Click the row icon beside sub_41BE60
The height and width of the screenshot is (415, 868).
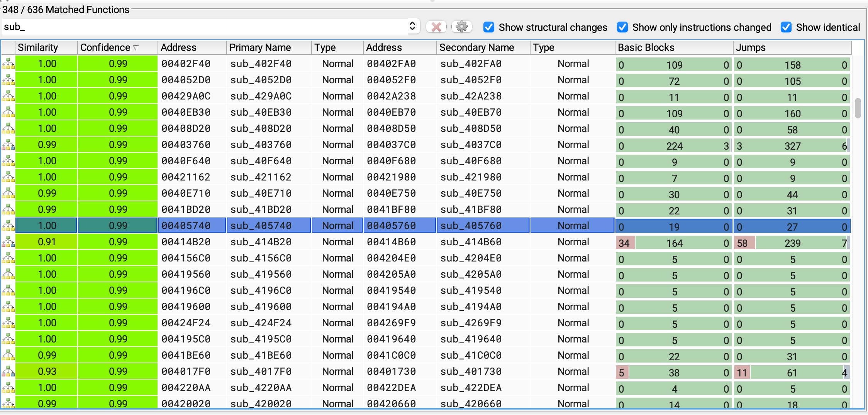8,355
